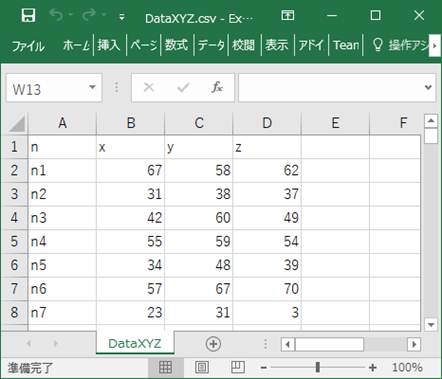Click the Select All corner triangle
Image resolution: width=442 pixels, height=379 pixels.
[16, 123]
